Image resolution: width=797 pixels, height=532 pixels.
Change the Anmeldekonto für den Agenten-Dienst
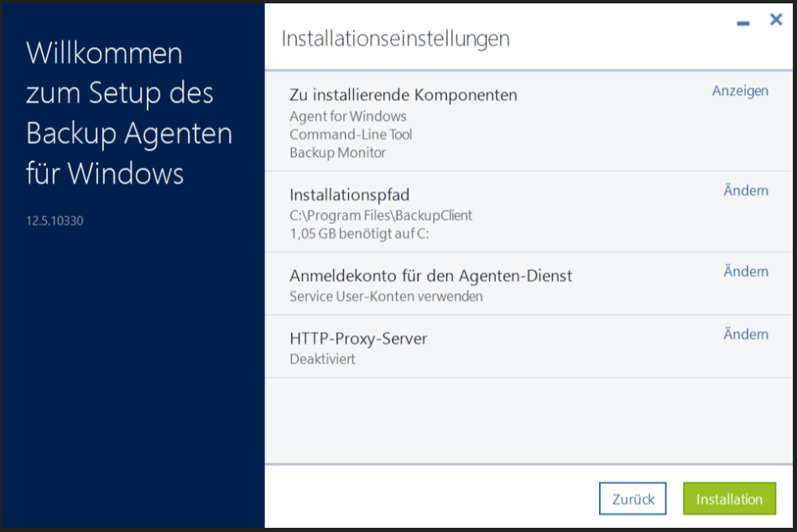[x=746, y=271]
